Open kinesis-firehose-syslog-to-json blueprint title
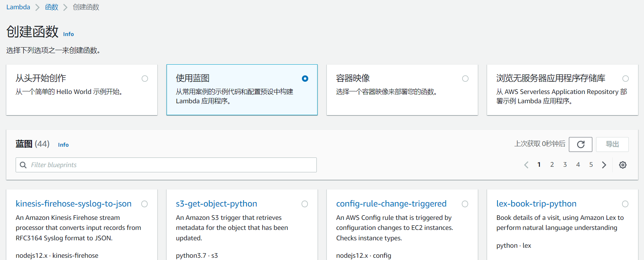Screen dimensions: 644x260 click(x=74, y=204)
